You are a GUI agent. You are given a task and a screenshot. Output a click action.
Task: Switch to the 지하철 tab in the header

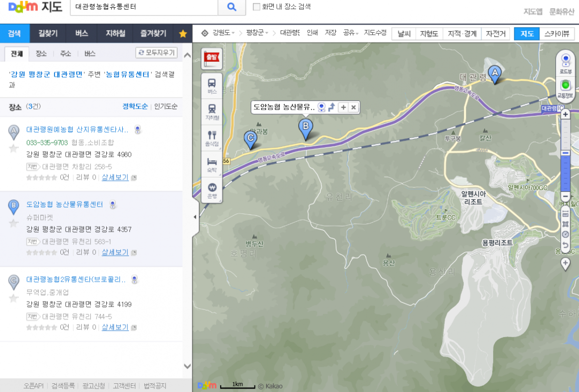(x=115, y=34)
